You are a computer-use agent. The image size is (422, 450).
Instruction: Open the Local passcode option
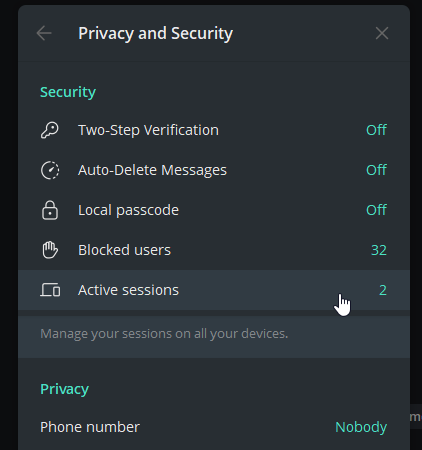click(214, 210)
